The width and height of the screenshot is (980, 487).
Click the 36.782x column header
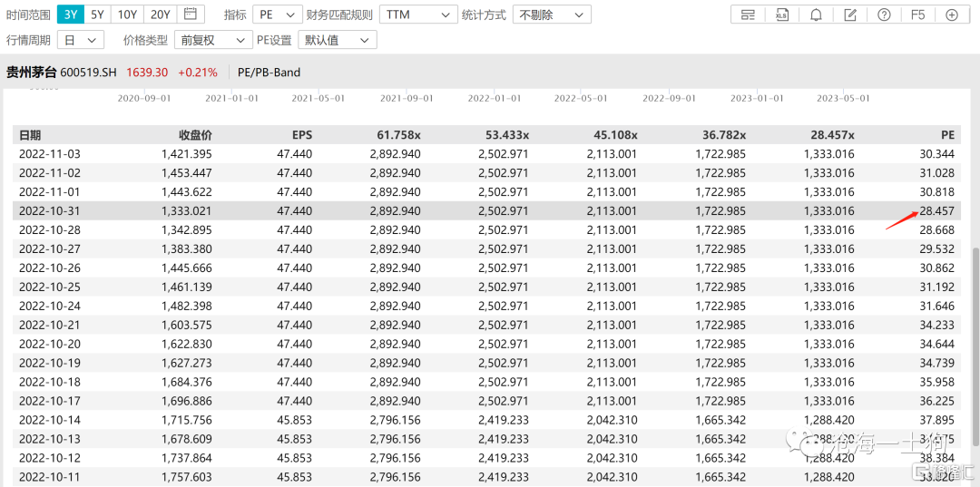point(724,135)
